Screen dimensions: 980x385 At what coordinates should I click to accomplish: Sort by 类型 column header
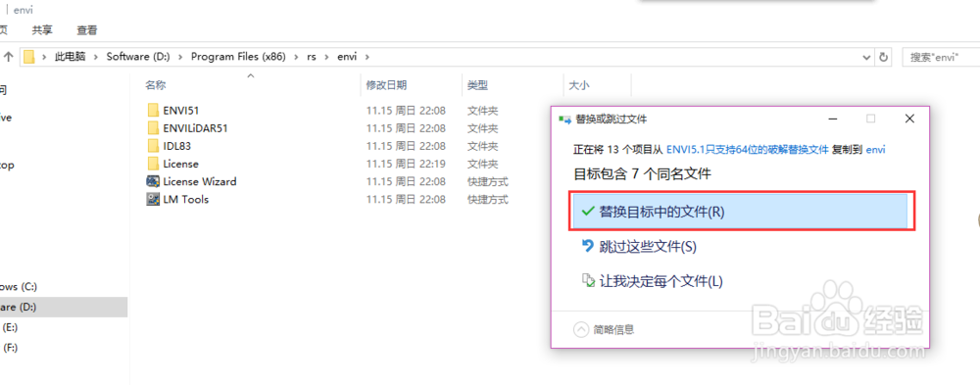tap(477, 85)
